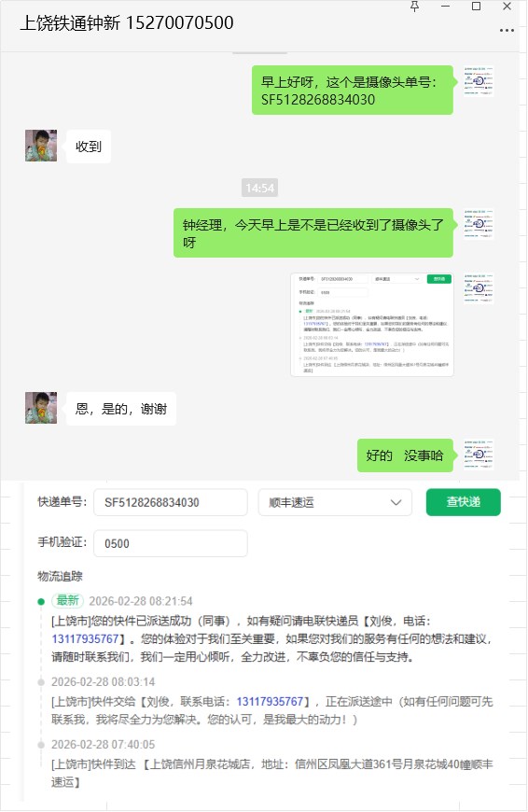
Task: Open the tracking screenshot image in chat
Action: [x=372, y=325]
